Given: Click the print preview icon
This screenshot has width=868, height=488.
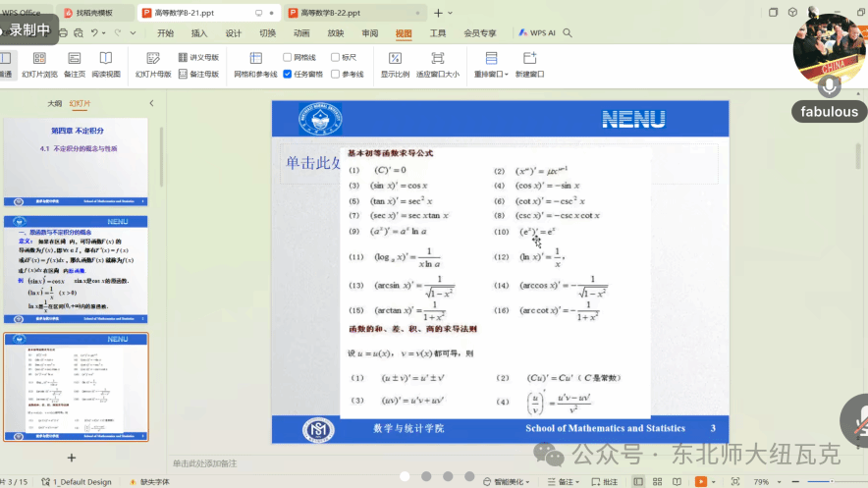Looking at the screenshot, I should point(79,33).
